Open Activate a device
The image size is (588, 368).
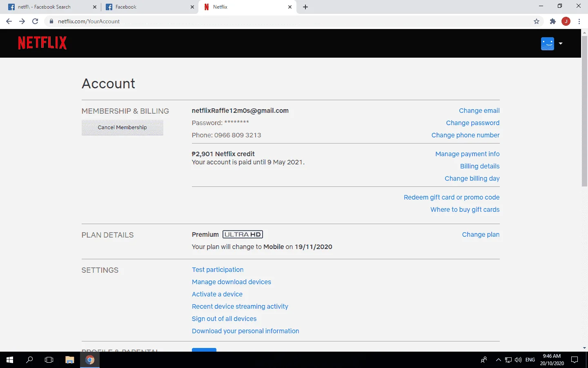217,294
